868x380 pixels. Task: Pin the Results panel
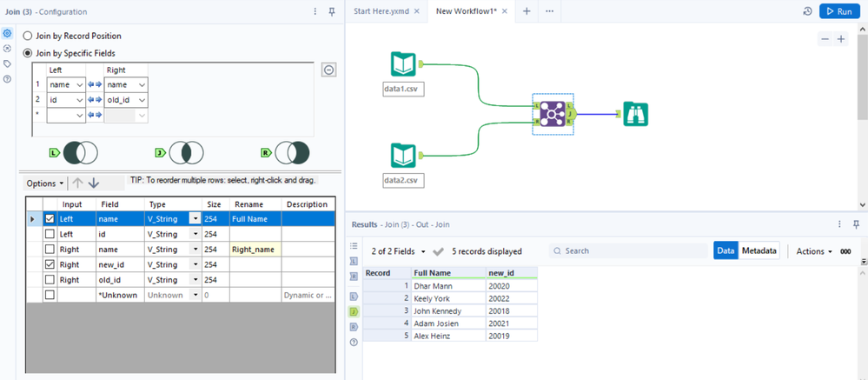tap(857, 224)
